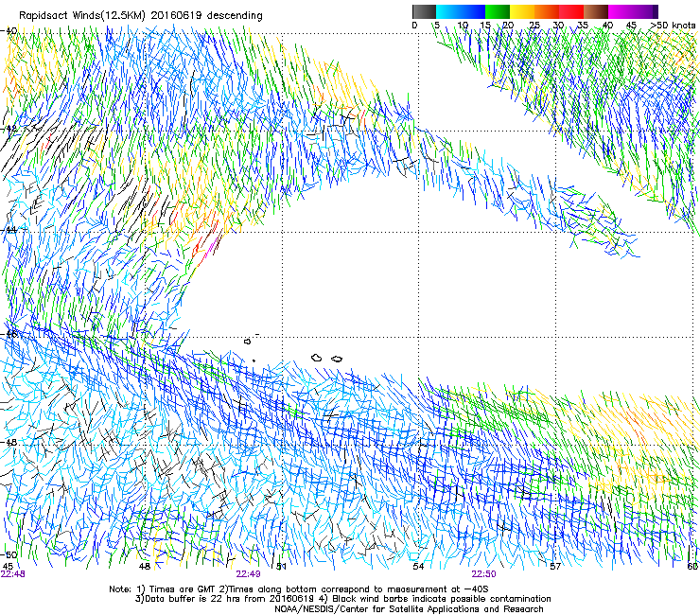Click the legend label '40' under color bar
The height and width of the screenshot is (615, 700).
(607, 26)
